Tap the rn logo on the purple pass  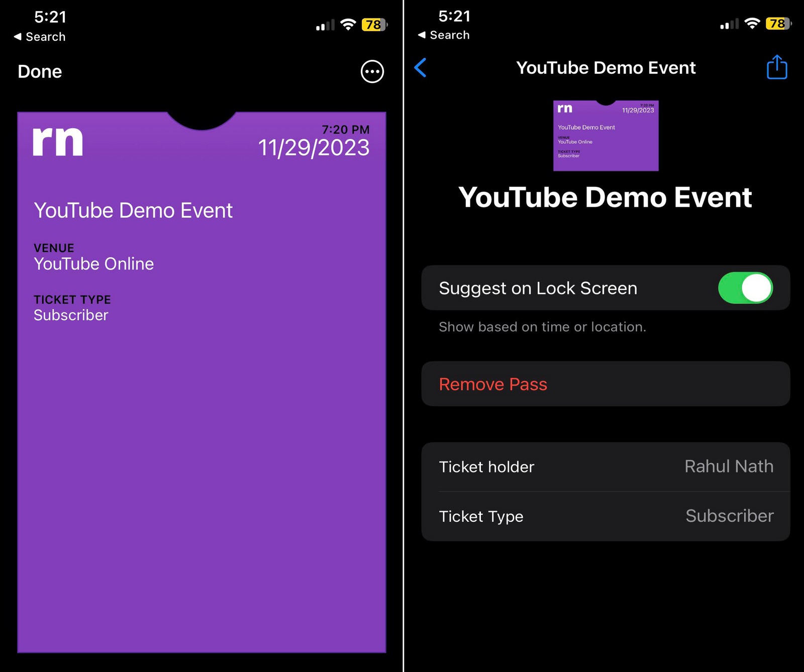click(58, 141)
